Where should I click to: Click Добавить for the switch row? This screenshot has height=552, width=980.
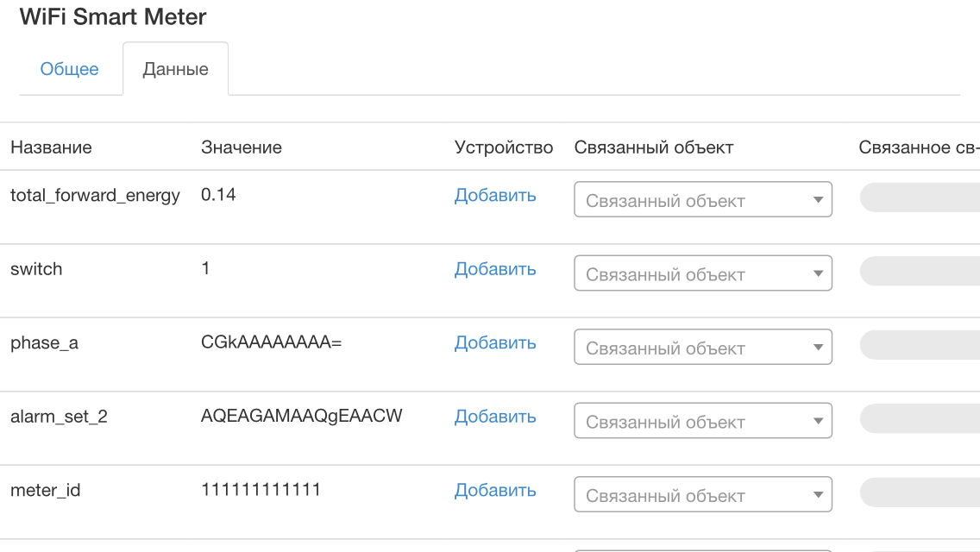pos(494,269)
